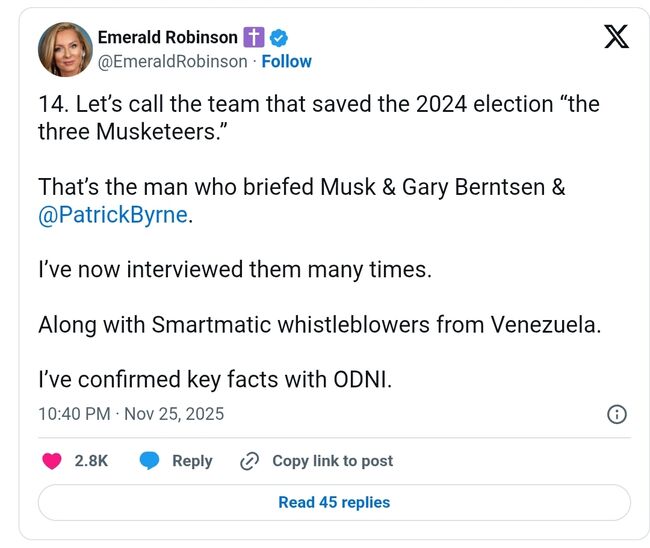
Task: Open the info circle icon beside timestamp
Action: (617, 414)
